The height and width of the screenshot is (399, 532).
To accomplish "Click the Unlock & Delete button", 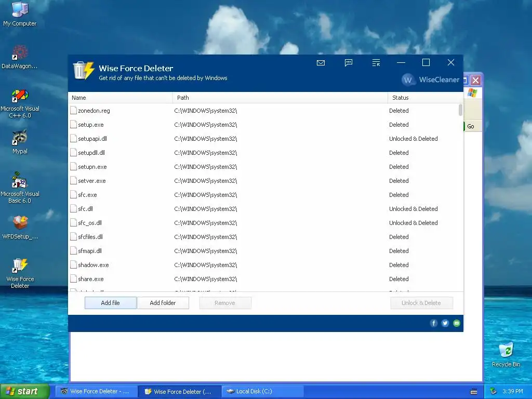I will pyautogui.click(x=421, y=303).
